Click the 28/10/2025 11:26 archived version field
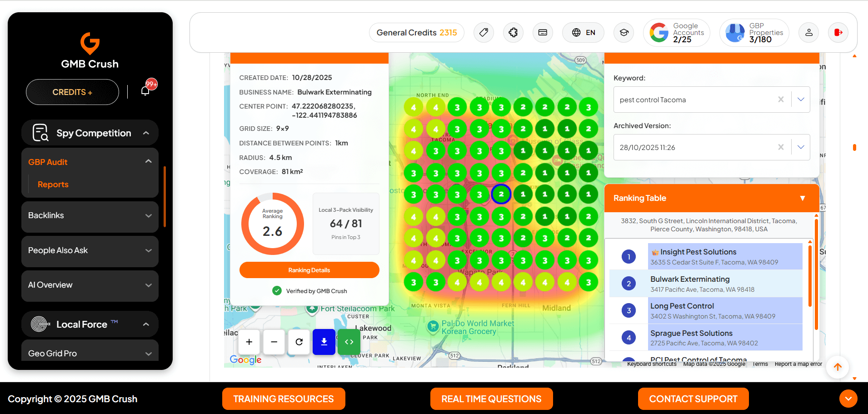 pyautogui.click(x=712, y=147)
